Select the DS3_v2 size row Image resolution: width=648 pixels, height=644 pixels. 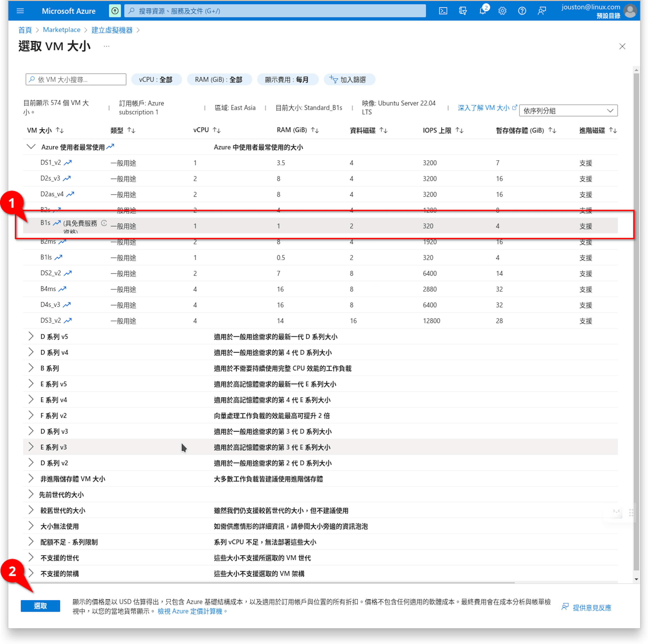pyautogui.click(x=320, y=320)
